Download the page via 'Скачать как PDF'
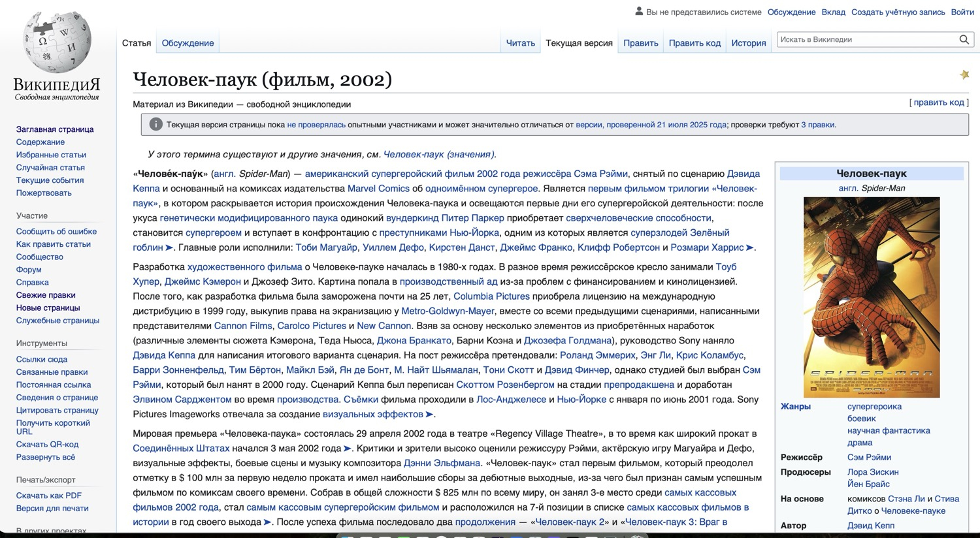The height and width of the screenshot is (538, 980). 48,496
